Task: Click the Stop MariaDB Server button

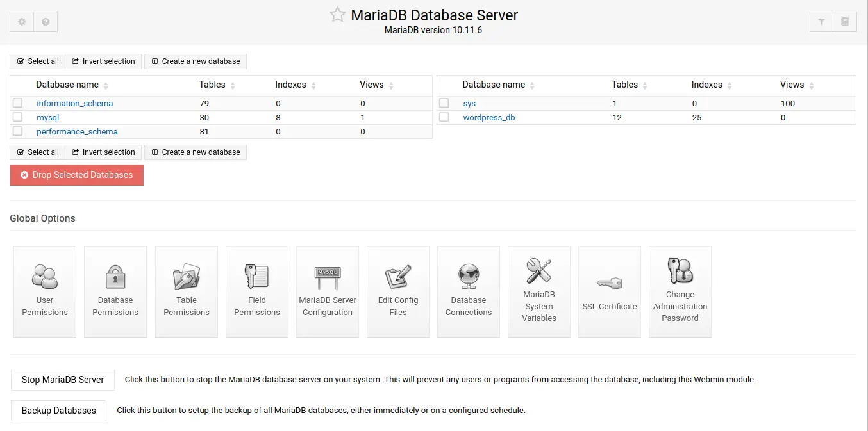Action: point(63,380)
